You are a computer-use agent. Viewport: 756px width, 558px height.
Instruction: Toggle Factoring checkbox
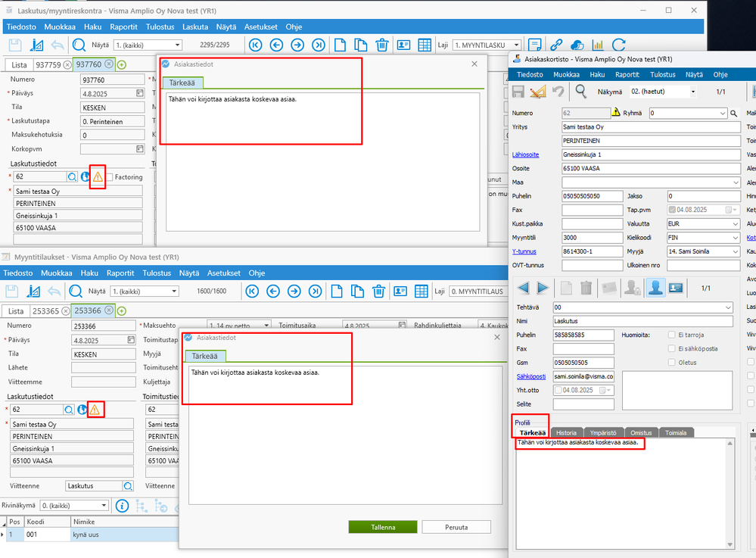click(110, 177)
